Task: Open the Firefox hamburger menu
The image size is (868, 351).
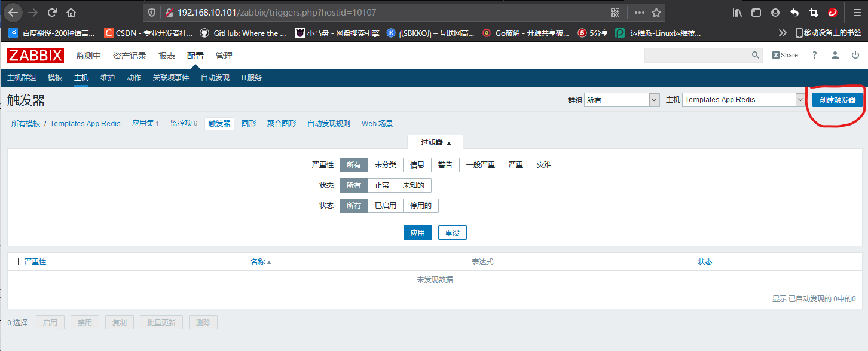Action: [857, 12]
